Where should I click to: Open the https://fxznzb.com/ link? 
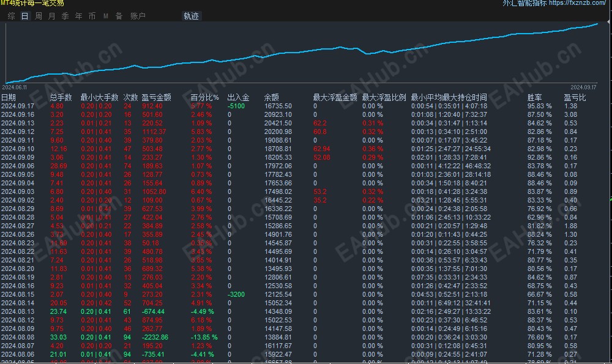click(x=577, y=2)
